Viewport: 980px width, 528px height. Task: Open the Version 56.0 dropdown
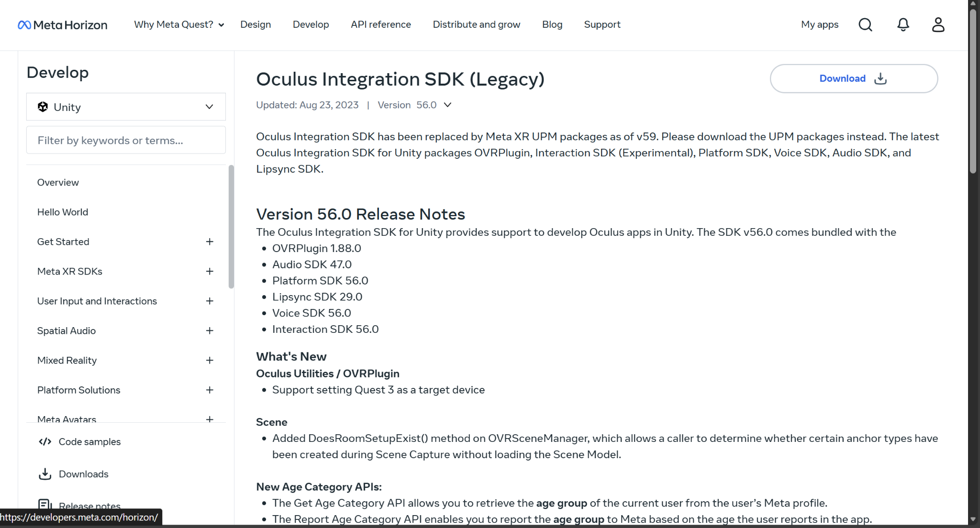point(447,105)
